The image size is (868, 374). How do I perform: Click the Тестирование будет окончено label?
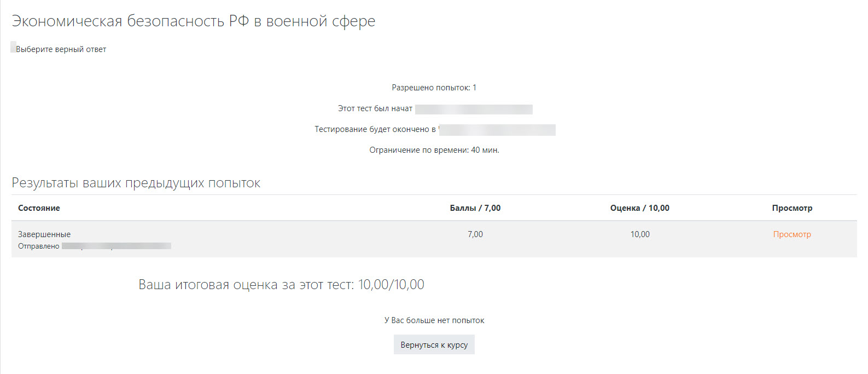[375, 129]
